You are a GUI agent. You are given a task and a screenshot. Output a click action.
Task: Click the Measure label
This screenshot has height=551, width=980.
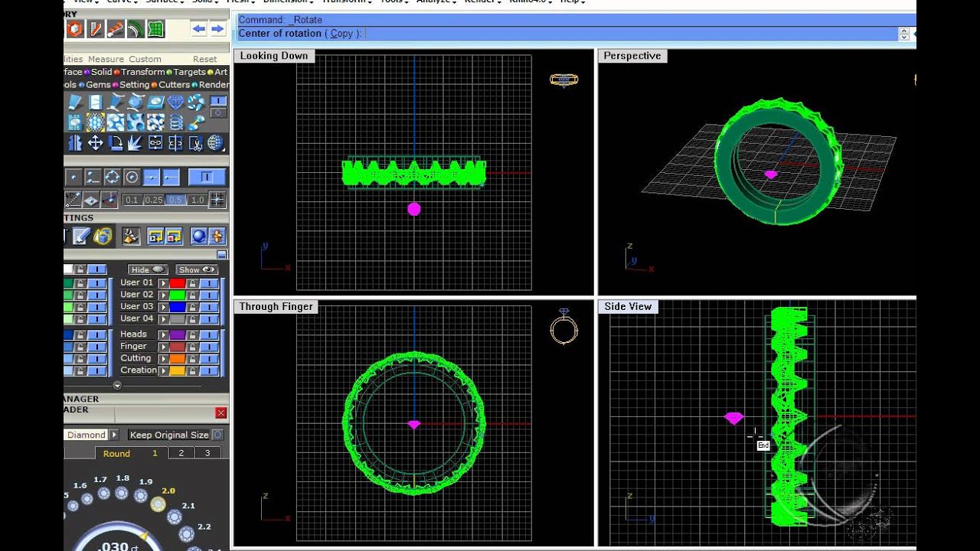click(x=106, y=59)
